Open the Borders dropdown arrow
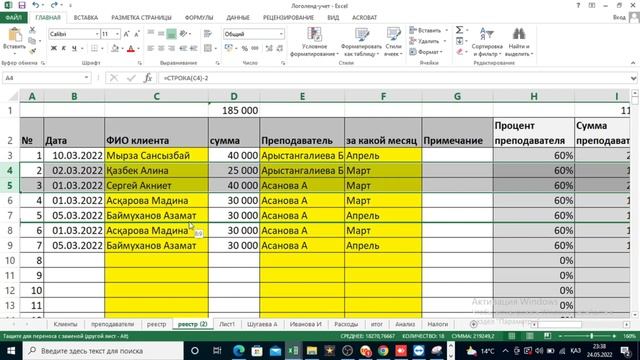Screen dimensions: 640x360 point(102,49)
